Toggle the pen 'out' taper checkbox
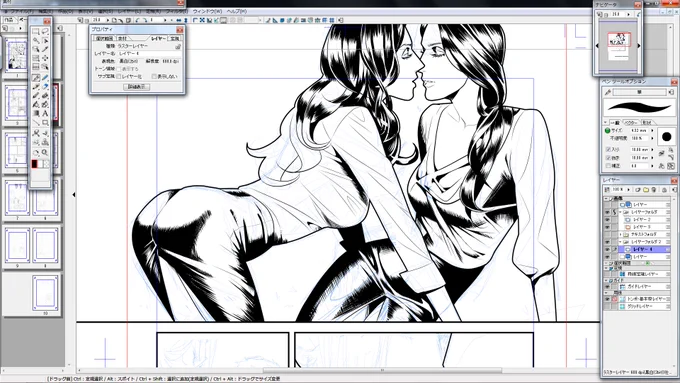This screenshot has height=383, width=680. (x=608, y=157)
